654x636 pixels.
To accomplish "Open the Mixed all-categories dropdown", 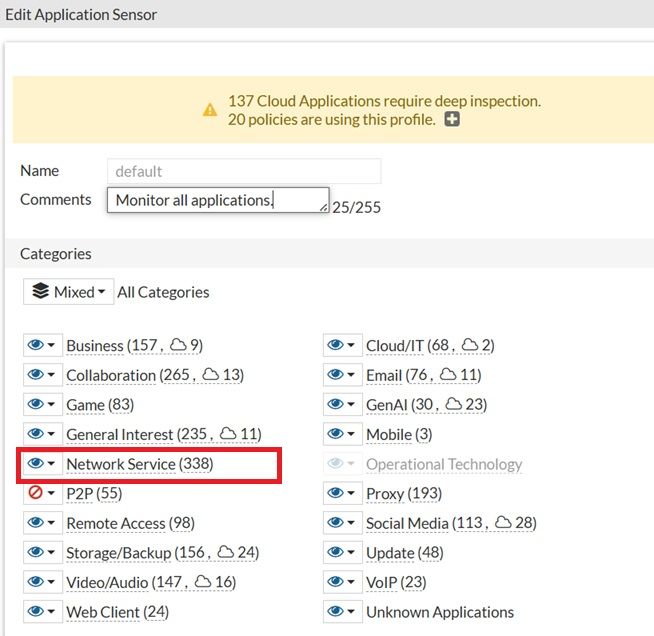I will pos(68,292).
